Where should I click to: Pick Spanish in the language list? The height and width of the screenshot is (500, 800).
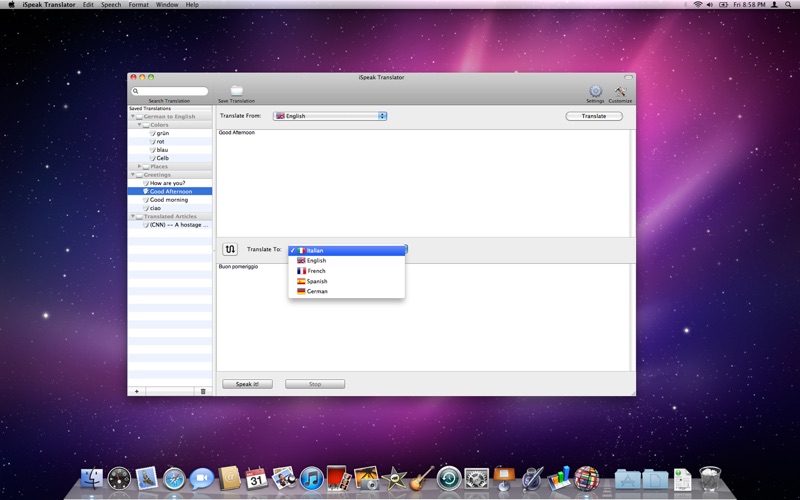pos(347,281)
